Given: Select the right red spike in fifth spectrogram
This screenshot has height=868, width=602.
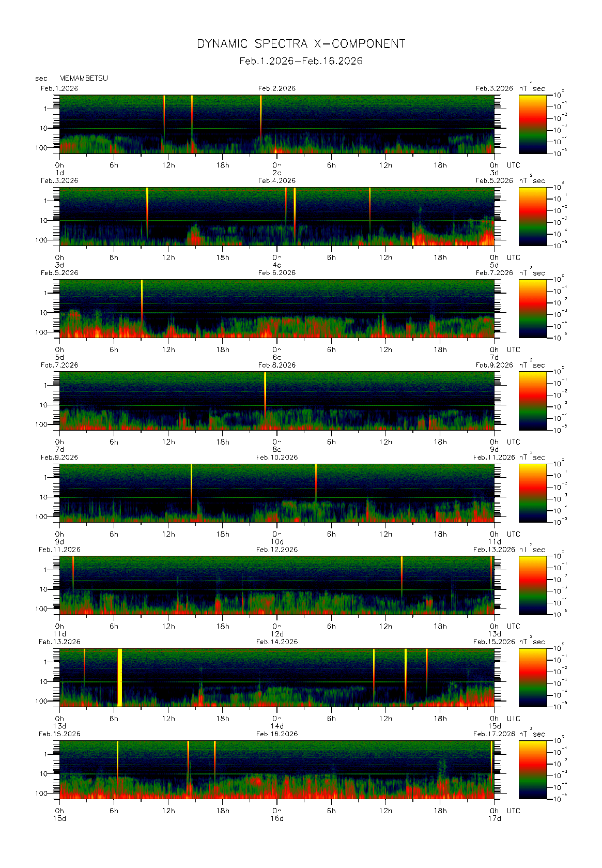Looking at the screenshot, I should pyautogui.click(x=316, y=481).
